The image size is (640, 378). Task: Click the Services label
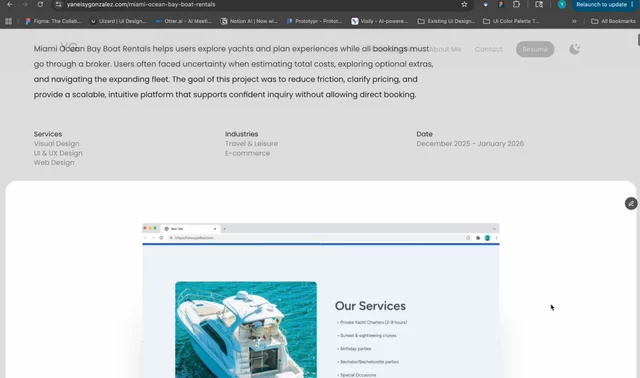(48, 134)
